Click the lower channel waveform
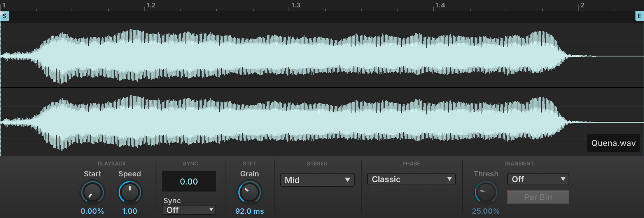This screenshot has height=218, width=644. (322, 122)
